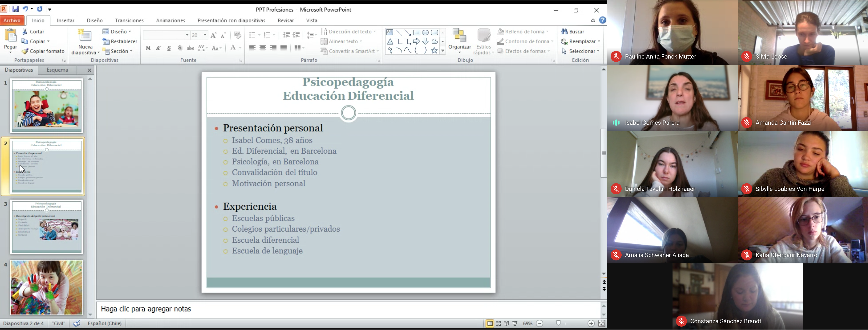This screenshot has height=330, width=868.
Task: Decrease font size with the small A icon
Action: (x=223, y=35)
